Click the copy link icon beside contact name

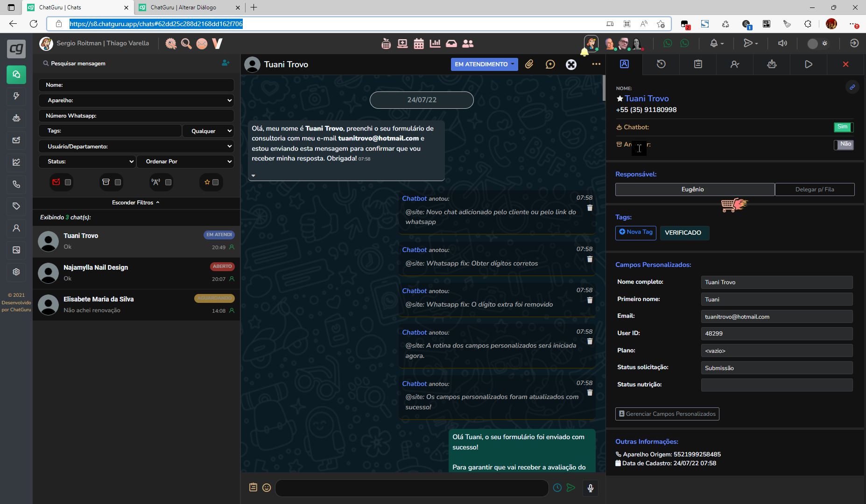(852, 87)
